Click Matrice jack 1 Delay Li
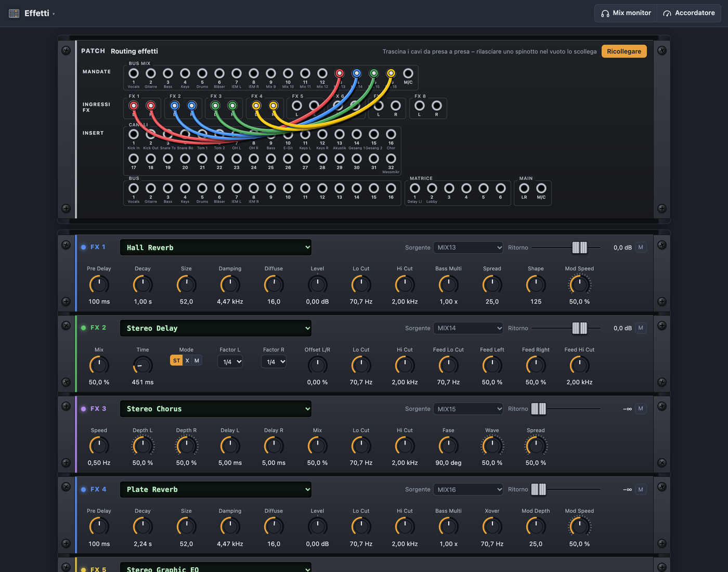The width and height of the screenshot is (728, 572). click(415, 188)
